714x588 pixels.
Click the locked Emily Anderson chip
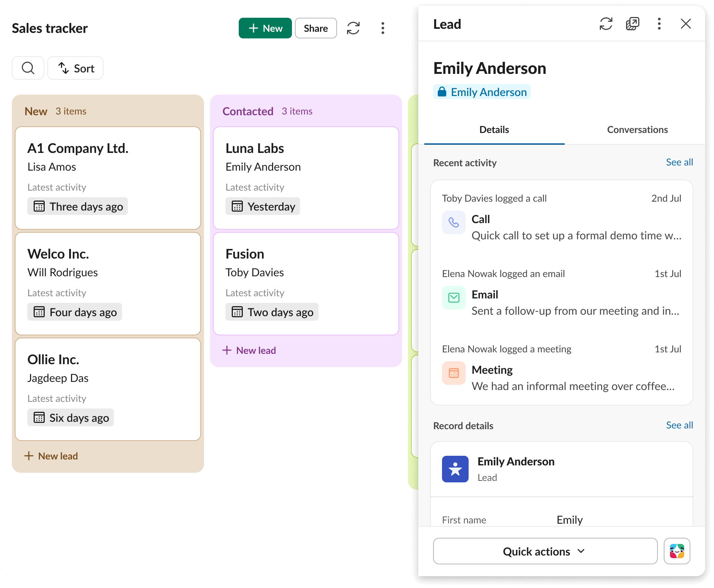click(x=482, y=92)
